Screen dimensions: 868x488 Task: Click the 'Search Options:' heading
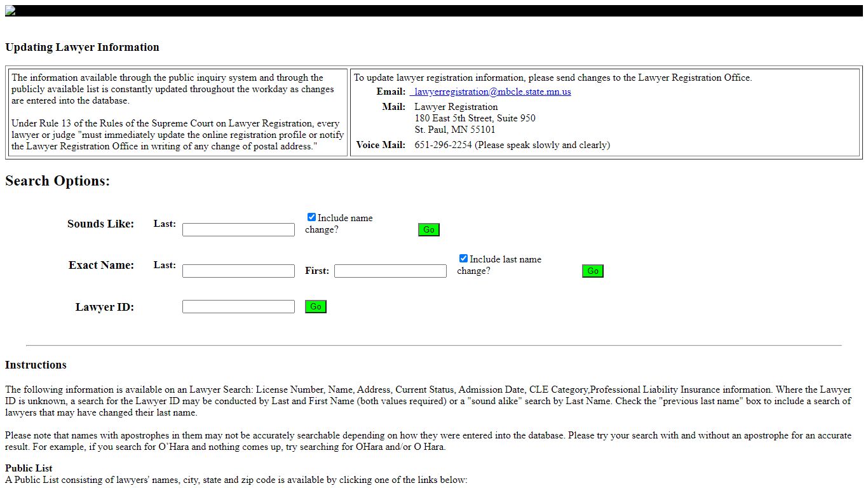click(x=58, y=181)
